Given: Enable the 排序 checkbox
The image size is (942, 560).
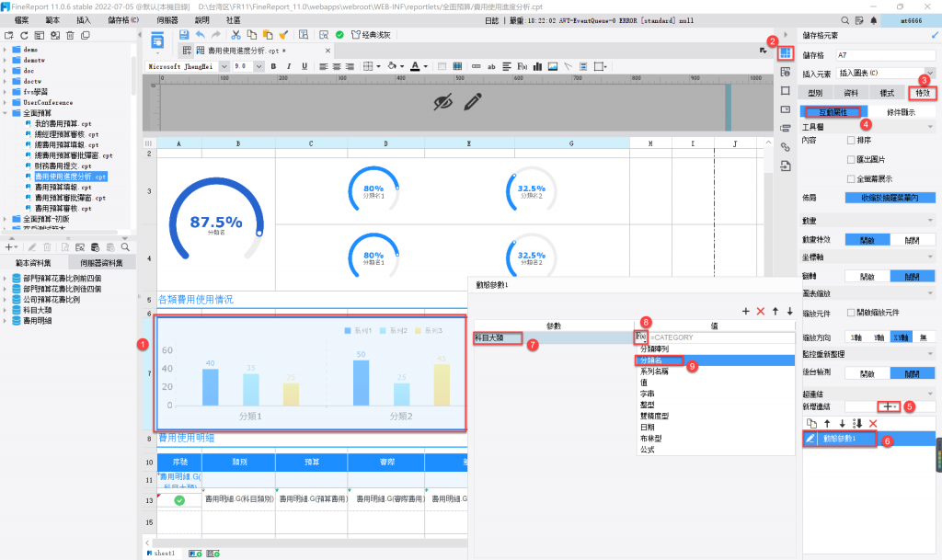Looking at the screenshot, I should pos(852,141).
